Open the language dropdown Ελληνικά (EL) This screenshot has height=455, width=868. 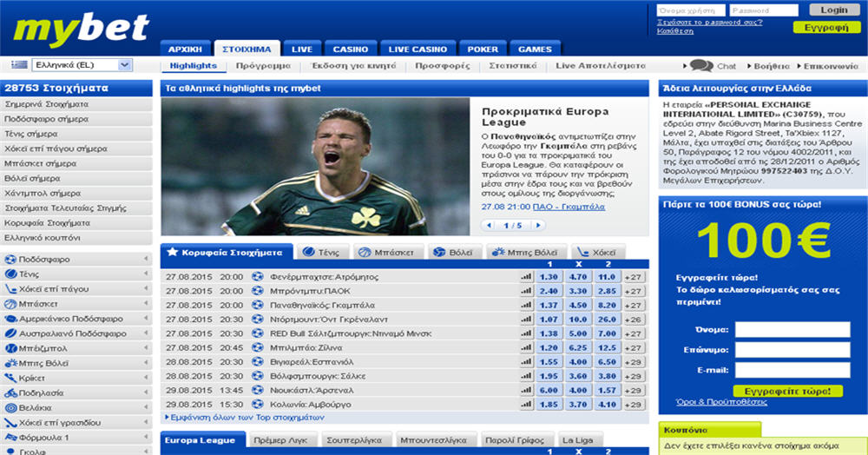click(82, 65)
